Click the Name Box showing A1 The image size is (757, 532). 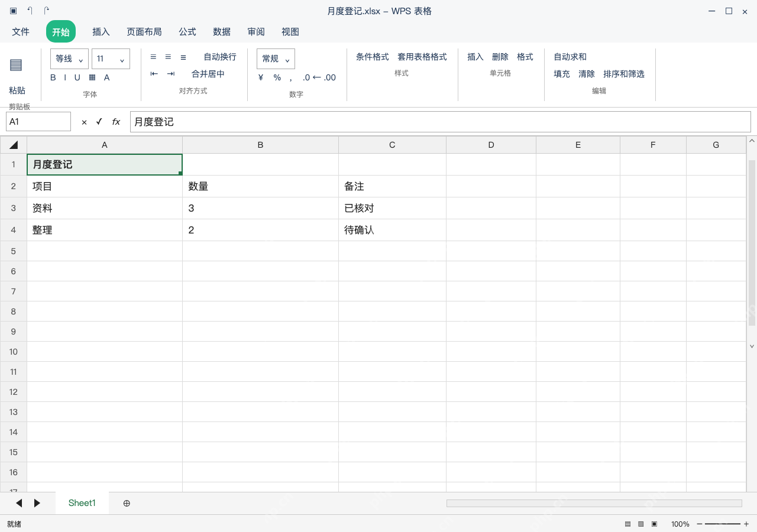tap(38, 122)
